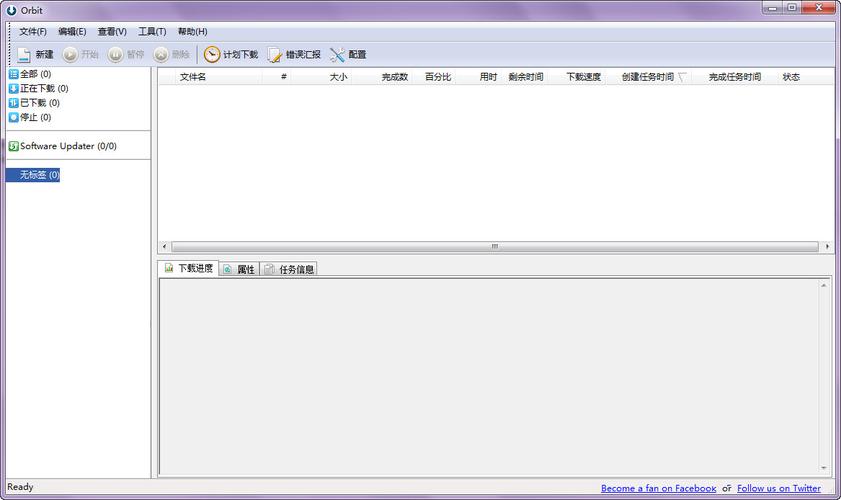Viewport: 841px width, 500px height.
Task: Open Software Updater (0/0) entry
Action: click(x=63, y=146)
